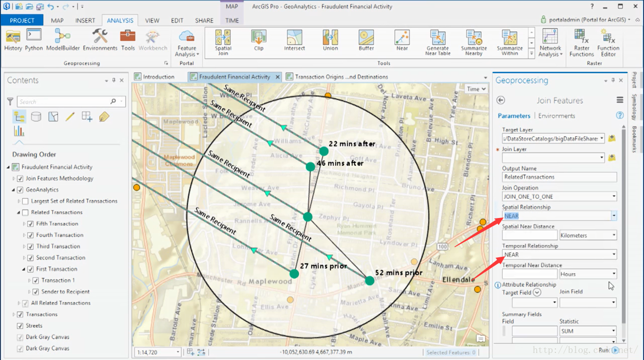This screenshot has width=644, height=360.
Task: Open Environments settings
Action: point(100,40)
